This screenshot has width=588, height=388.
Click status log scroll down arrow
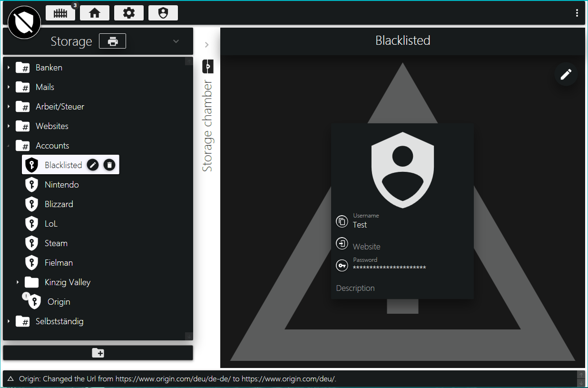coord(580,383)
